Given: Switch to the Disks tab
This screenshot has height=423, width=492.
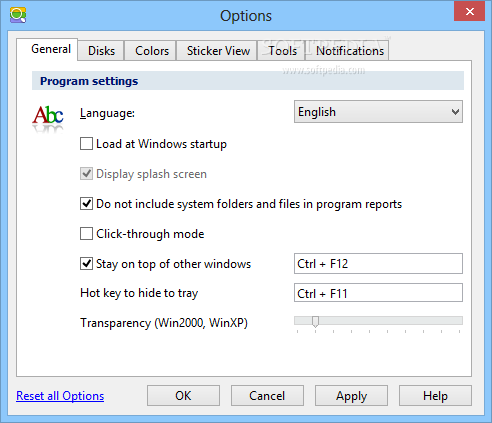Looking at the screenshot, I should point(101,51).
